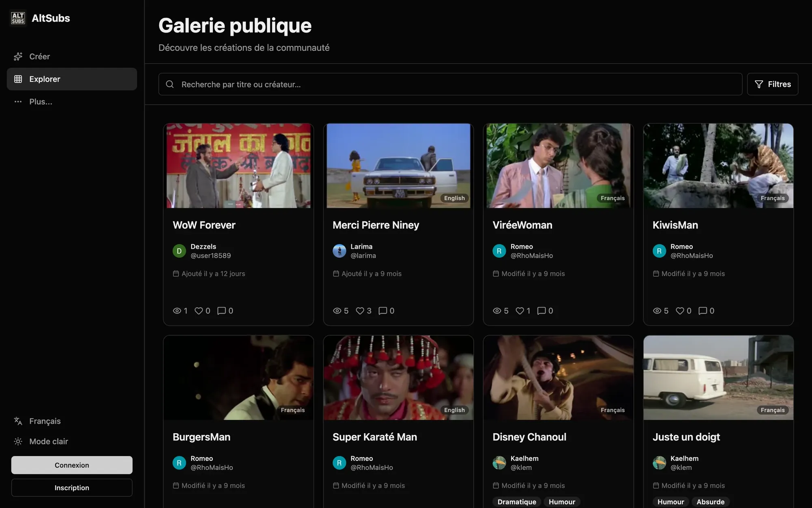Viewport: 812px width, 508px height.
Task: Open Disney Chanoul title link
Action: click(529, 437)
